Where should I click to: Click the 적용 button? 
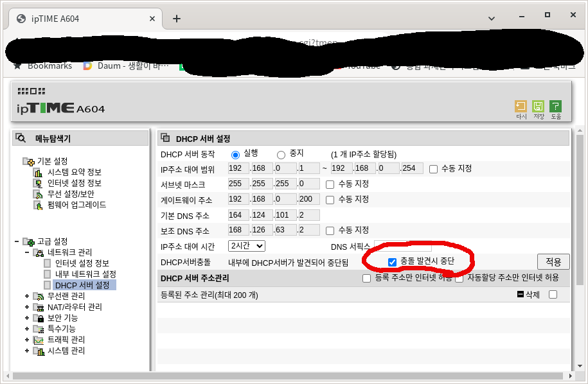[x=553, y=261]
